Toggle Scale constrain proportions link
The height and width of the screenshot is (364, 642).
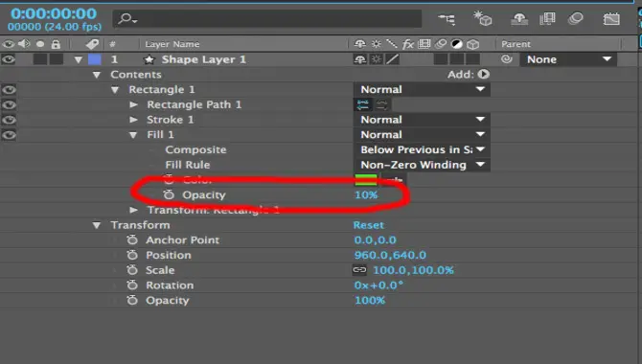[x=359, y=270]
